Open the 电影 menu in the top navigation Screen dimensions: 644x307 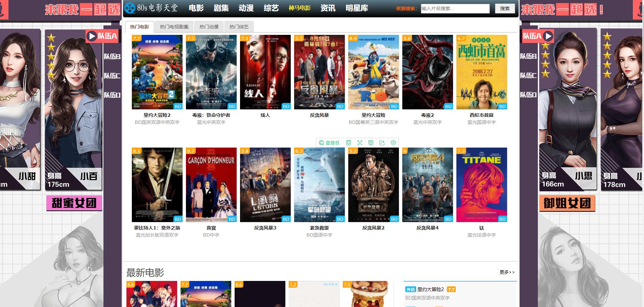point(196,8)
